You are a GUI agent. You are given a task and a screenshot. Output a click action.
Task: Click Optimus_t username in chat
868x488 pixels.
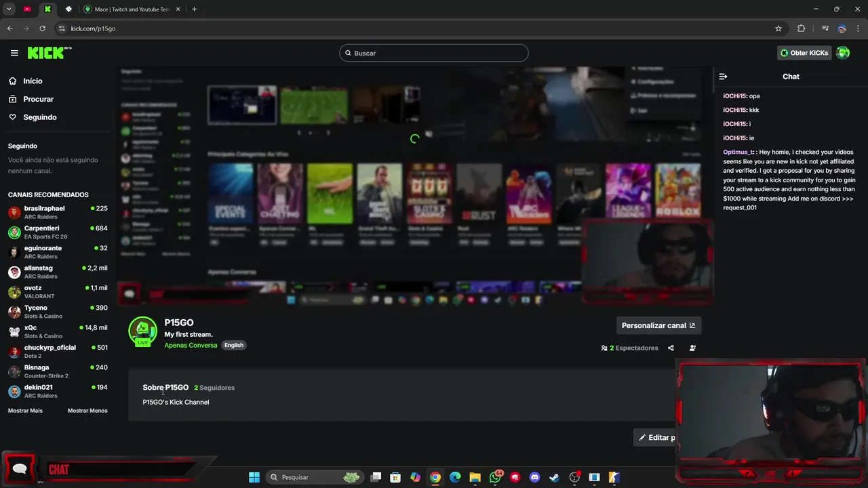738,152
